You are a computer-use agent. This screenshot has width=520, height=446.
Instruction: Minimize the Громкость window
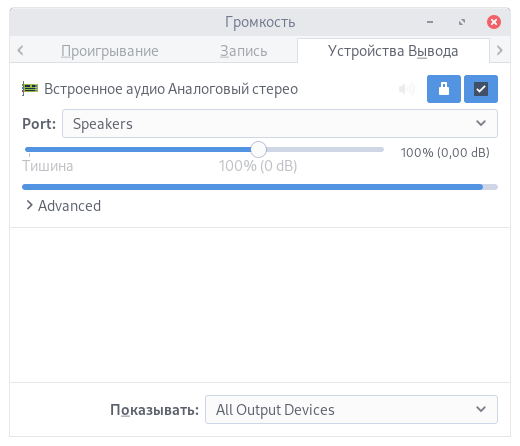[430, 22]
